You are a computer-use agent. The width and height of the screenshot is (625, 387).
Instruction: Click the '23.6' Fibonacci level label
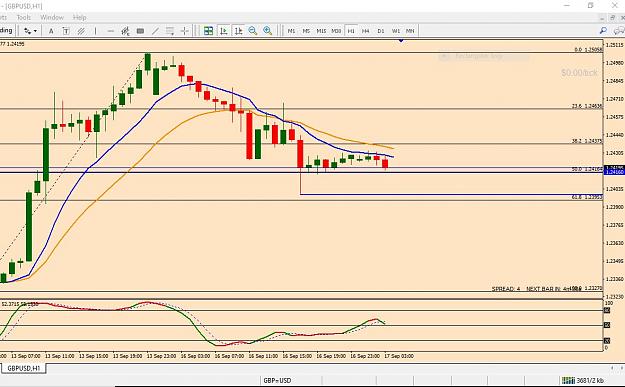[x=577, y=106]
